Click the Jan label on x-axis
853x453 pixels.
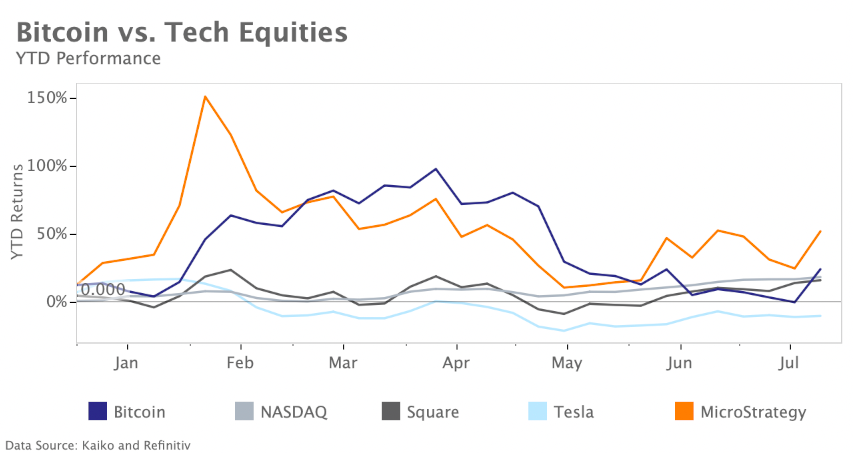pyautogui.click(x=127, y=360)
